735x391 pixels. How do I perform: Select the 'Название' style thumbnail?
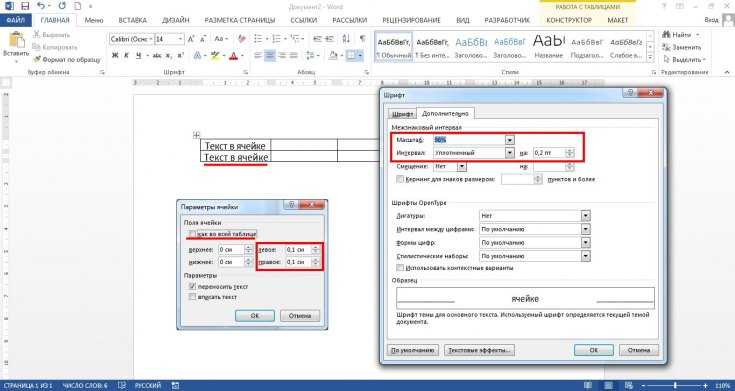[548, 46]
